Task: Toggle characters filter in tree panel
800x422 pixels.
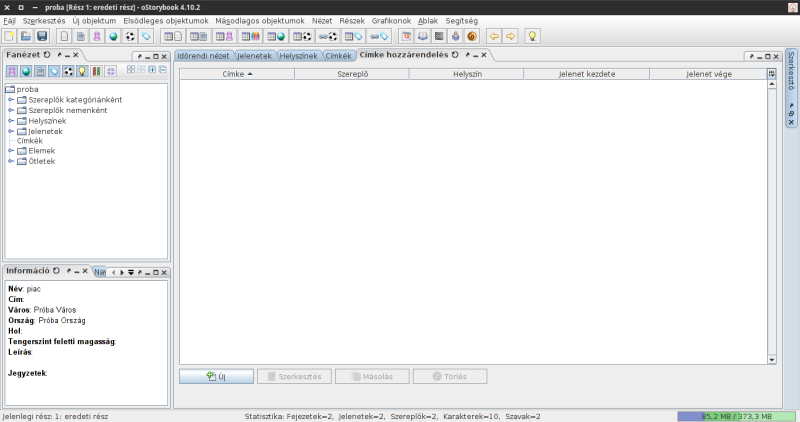Action: coord(12,71)
